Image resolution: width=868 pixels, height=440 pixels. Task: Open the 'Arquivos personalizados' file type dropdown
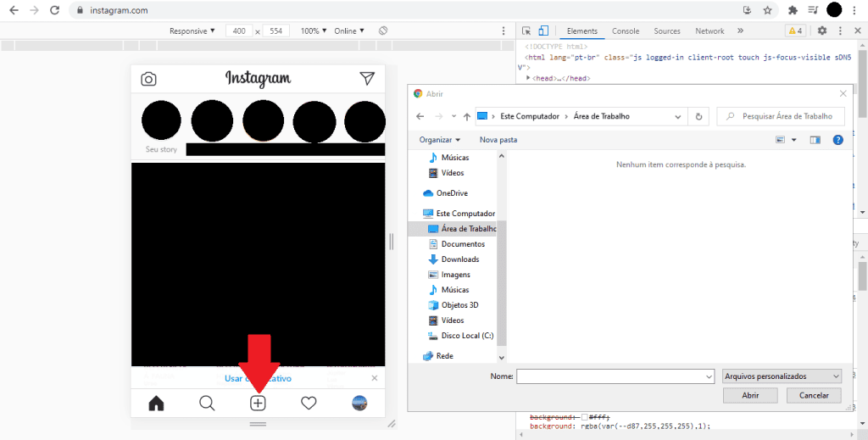(782, 376)
